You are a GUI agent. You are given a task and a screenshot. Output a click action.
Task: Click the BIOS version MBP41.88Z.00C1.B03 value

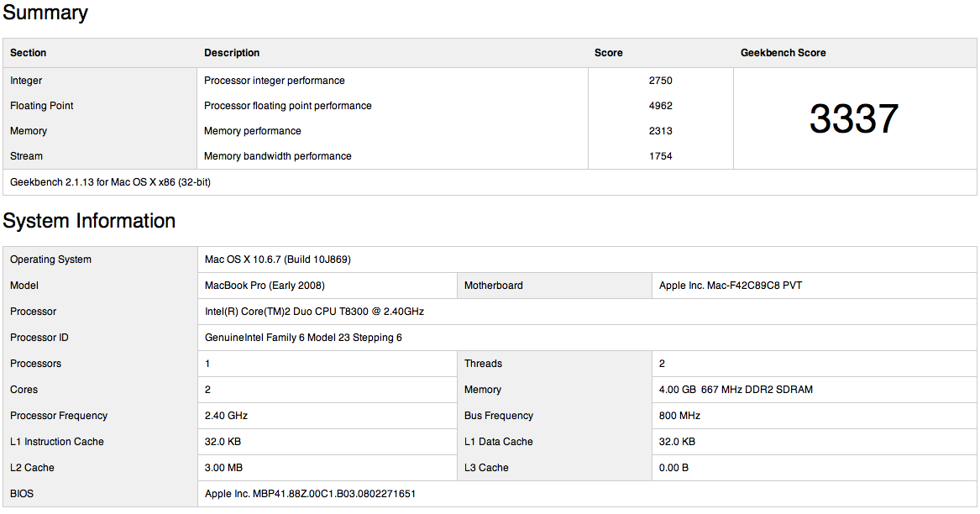click(310, 494)
